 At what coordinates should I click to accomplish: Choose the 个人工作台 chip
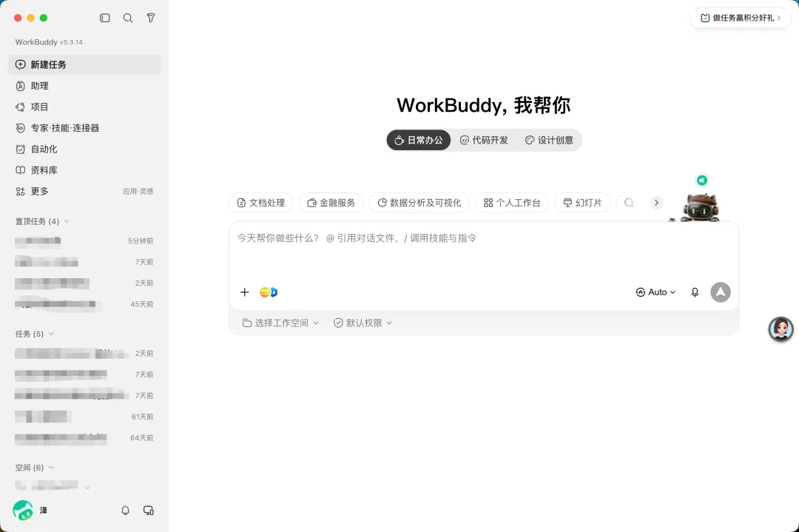pyautogui.click(x=512, y=203)
